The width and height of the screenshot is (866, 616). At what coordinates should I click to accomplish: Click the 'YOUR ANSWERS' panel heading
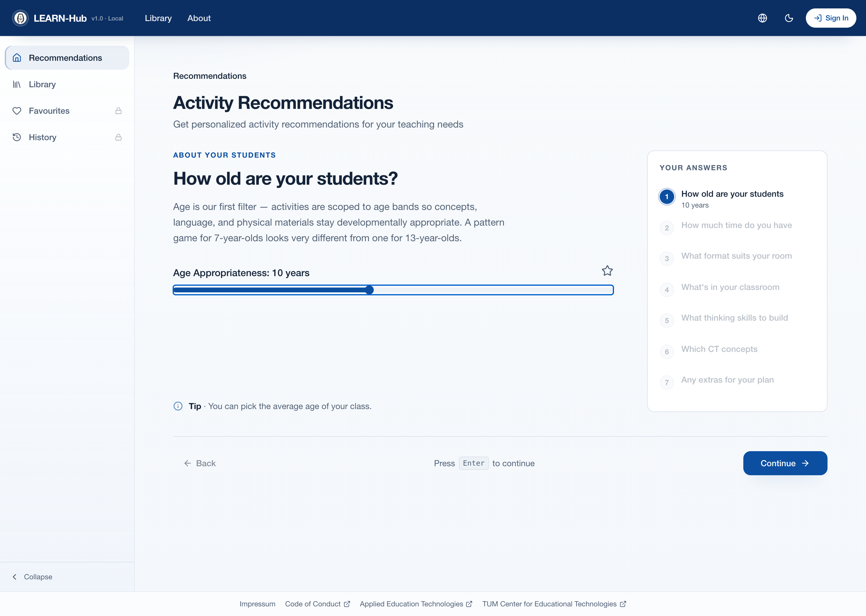coord(693,168)
